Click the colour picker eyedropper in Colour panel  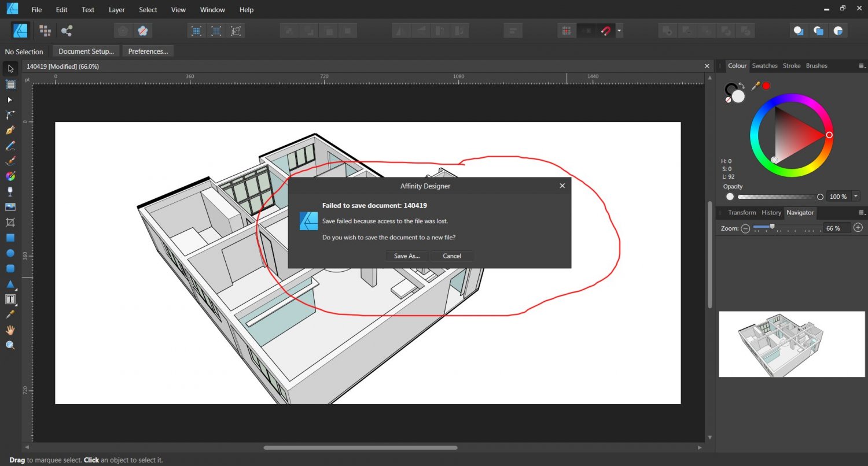tap(756, 86)
